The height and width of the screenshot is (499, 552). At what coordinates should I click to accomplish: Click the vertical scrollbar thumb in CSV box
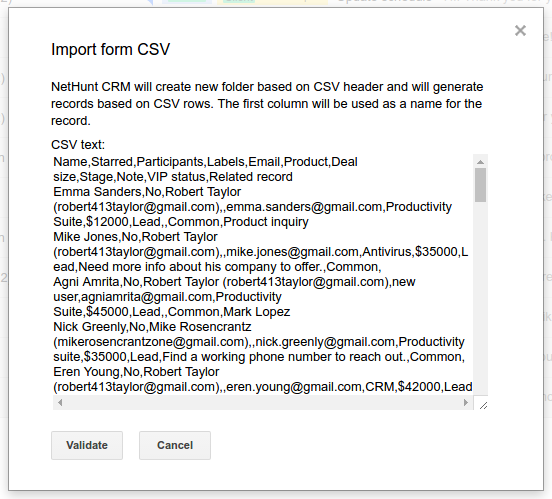tap(480, 185)
